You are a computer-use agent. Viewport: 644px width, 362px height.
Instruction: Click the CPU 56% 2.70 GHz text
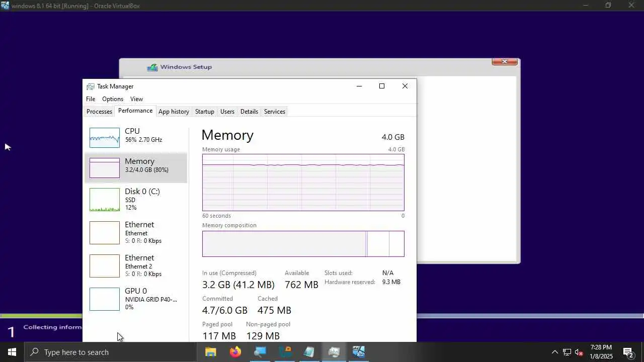[143, 140]
